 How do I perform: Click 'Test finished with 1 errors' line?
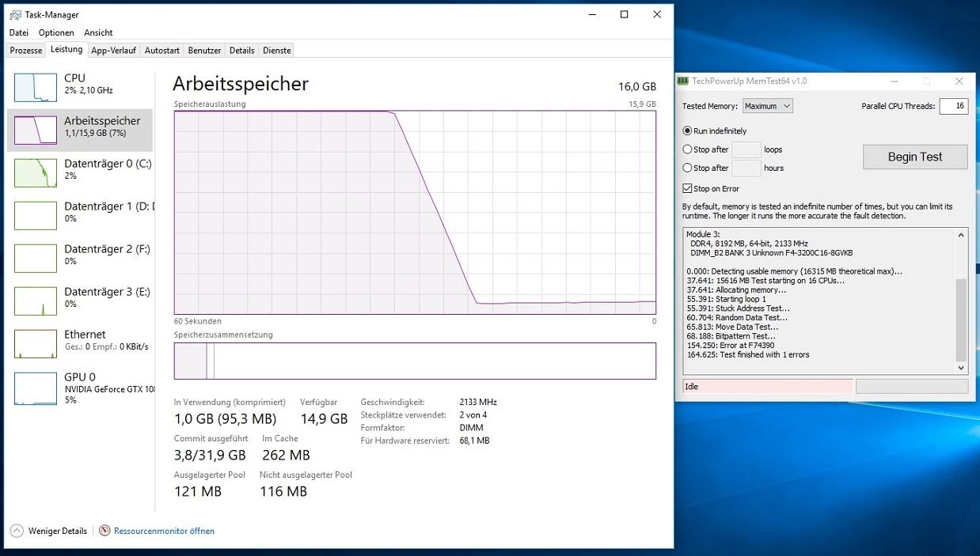pos(748,354)
